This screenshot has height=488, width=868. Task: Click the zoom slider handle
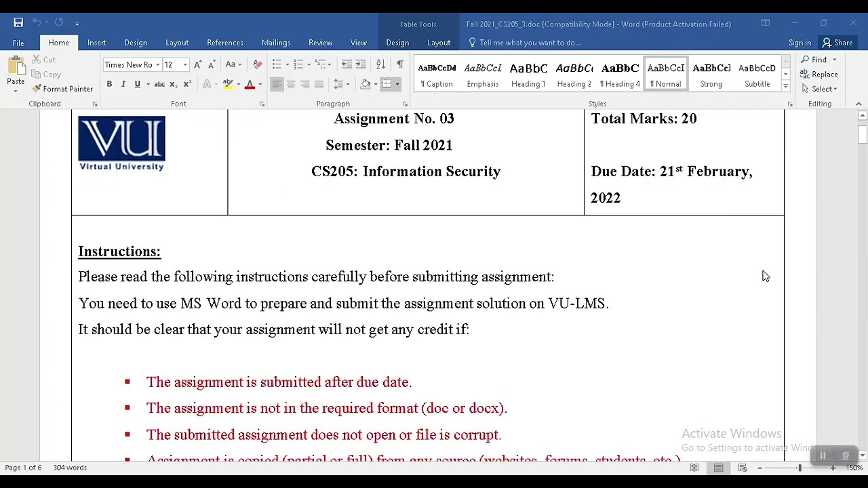click(x=800, y=468)
